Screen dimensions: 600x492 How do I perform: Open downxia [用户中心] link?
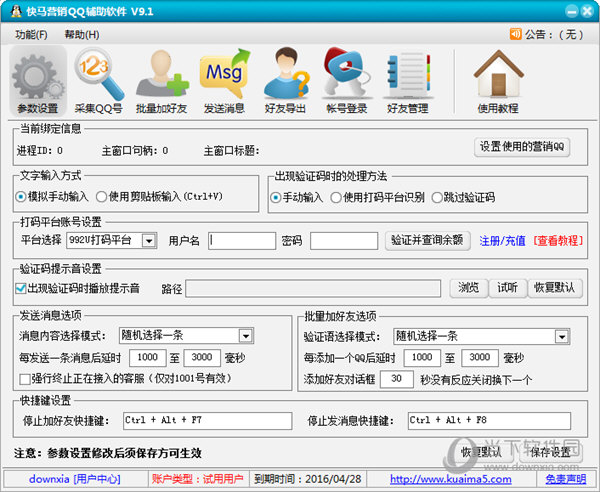pos(75,479)
